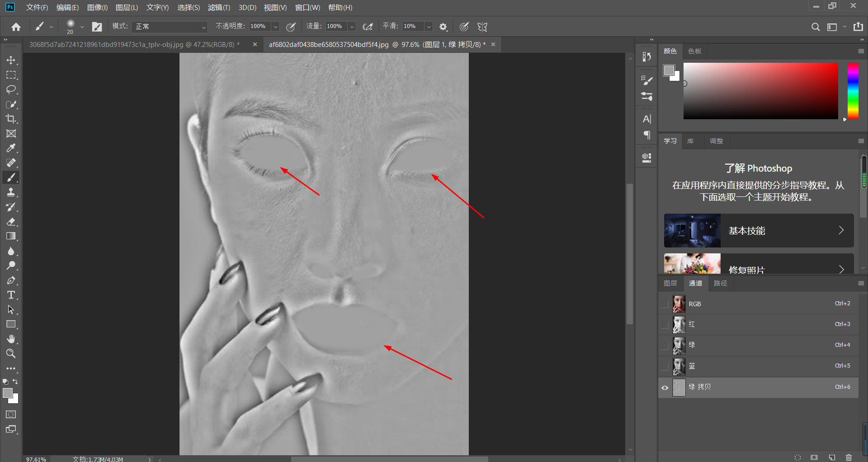Expand the flow 流量 slider arrow
The height and width of the screenshot is (462, 868).
[352, 27]
